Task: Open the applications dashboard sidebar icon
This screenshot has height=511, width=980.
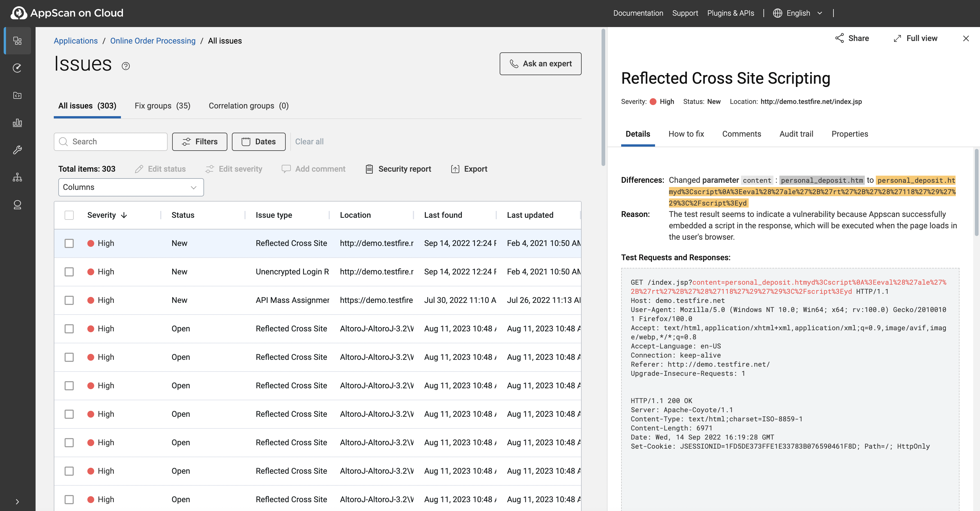Action: (x=17, y=41)
